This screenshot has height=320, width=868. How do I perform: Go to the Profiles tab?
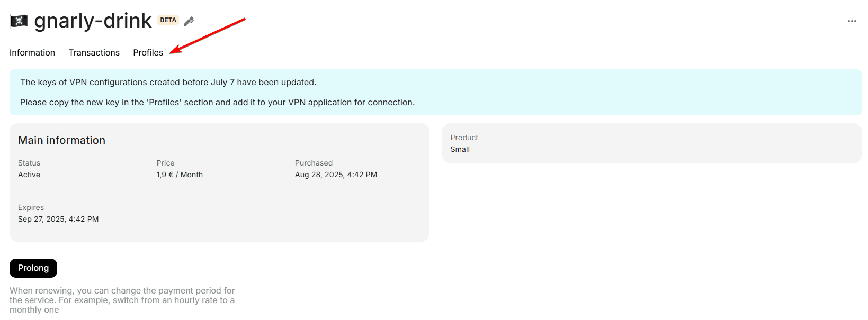148,52
